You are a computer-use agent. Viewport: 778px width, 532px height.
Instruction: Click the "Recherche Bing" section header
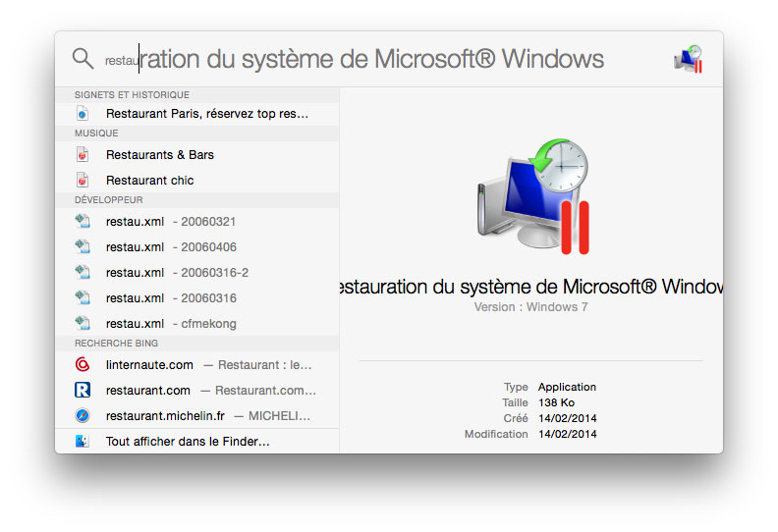pyautogui.click(x=116, y=344)
